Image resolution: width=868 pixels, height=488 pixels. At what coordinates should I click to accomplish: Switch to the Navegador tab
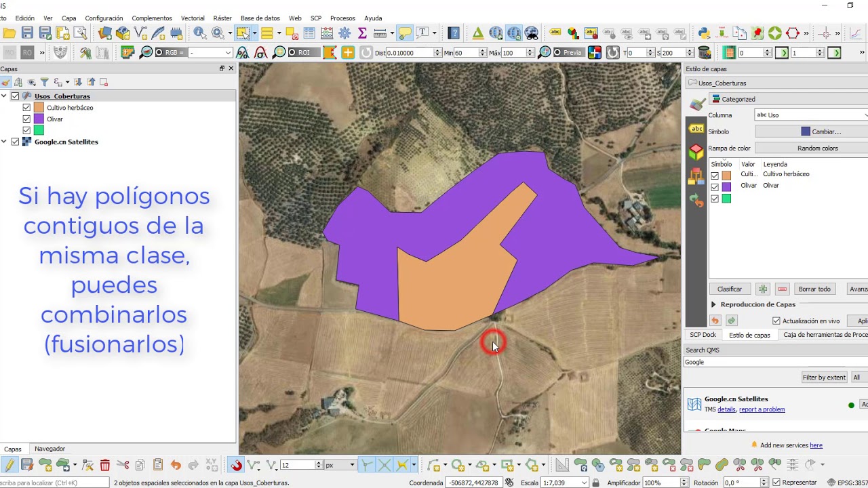[50, 449]
